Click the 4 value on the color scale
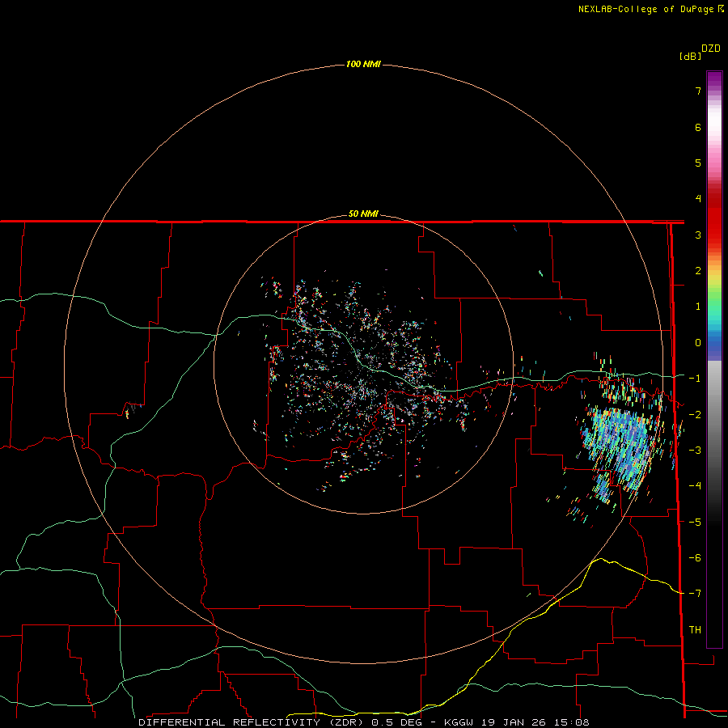The height and width of the screenshot is (728, 728). click(x=698, y=199)
